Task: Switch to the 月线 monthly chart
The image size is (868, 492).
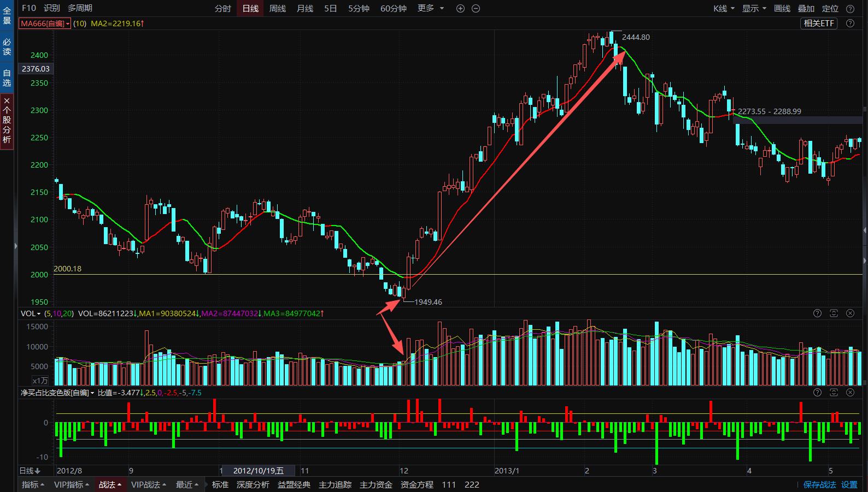Action: (x=305, y=9)
